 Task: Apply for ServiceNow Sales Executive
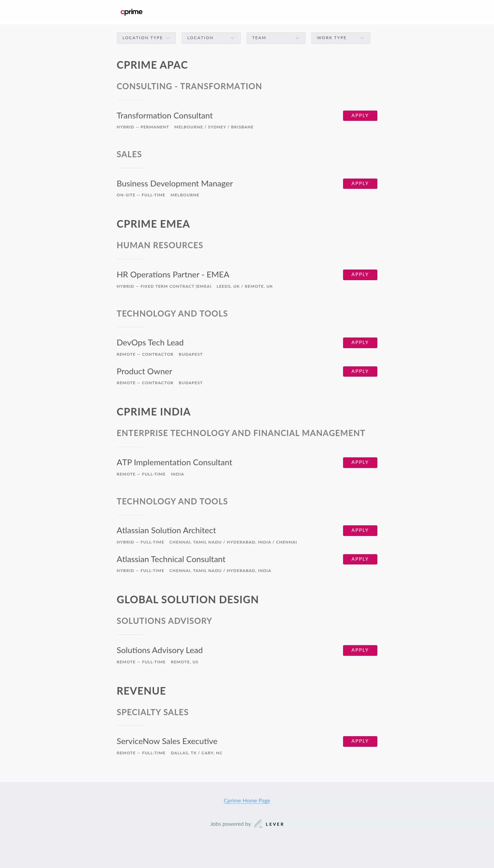pyautogui.click(x=360, y=741)
